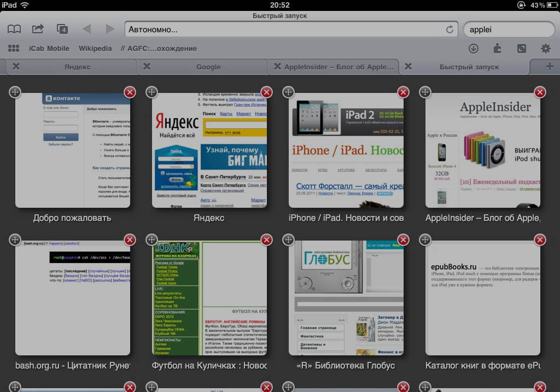Open settings gear icon
Image resolution: width=560 pixels, height=392 pixels.
545,48
